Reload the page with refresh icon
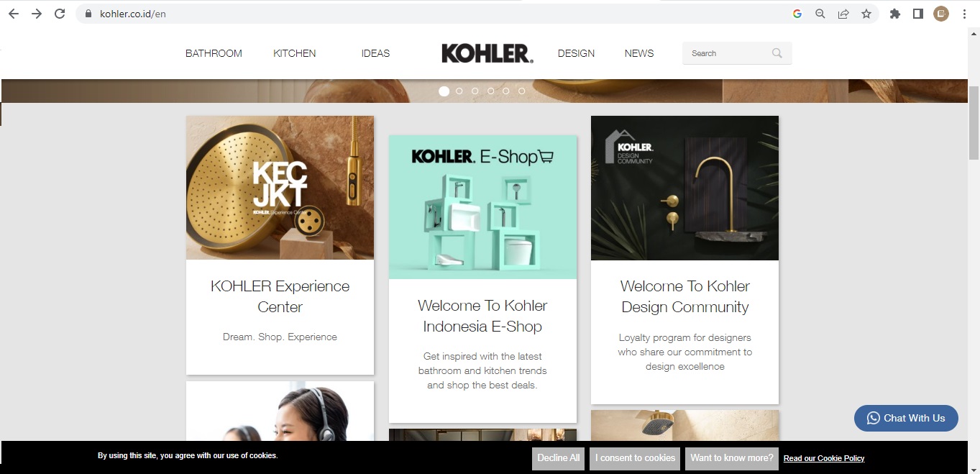Image resolution: width=980 pixels, height=474 pixels. tap(60, 14)
